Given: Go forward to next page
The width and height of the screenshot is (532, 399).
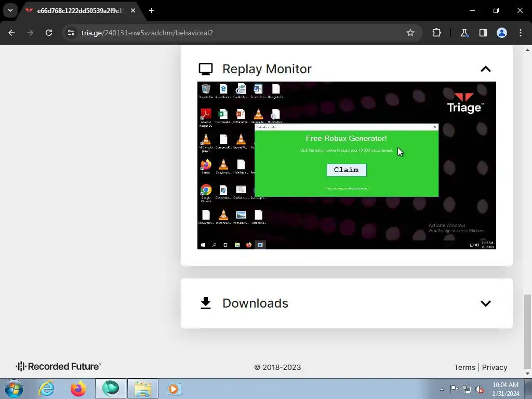Looking at the screenshot, I should pyautogui.click(x=30, y=33).
